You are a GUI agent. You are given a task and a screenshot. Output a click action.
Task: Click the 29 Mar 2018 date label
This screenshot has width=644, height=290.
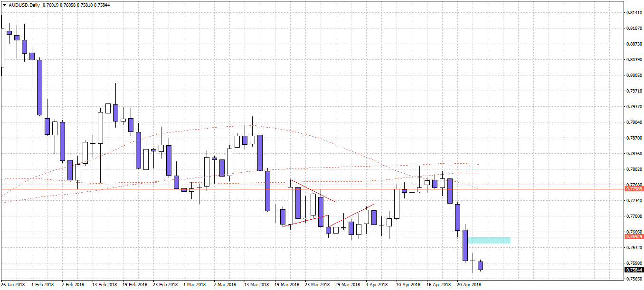[x=348, y=285]
